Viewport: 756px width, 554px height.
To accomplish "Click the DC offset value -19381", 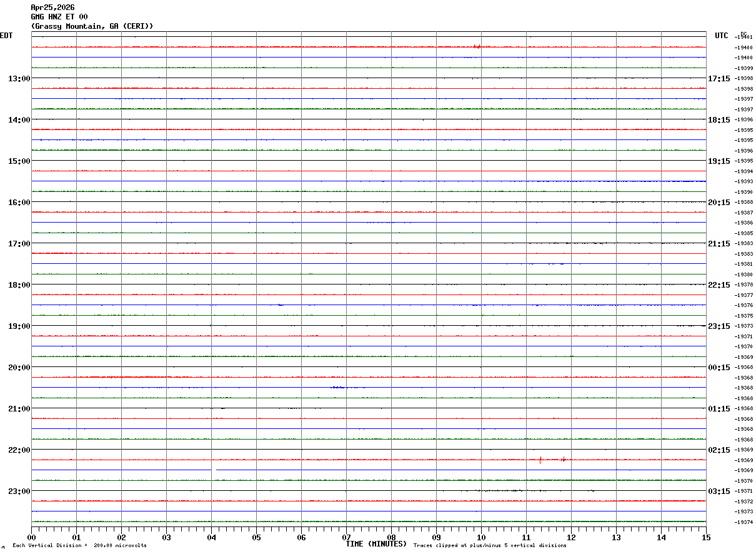I will point(744,264).
